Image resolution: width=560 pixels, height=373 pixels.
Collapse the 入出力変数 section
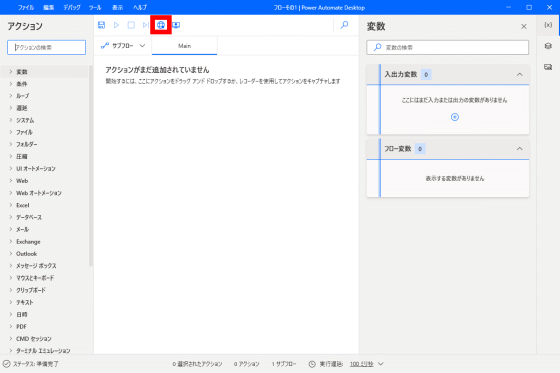(x=520, y=74)
